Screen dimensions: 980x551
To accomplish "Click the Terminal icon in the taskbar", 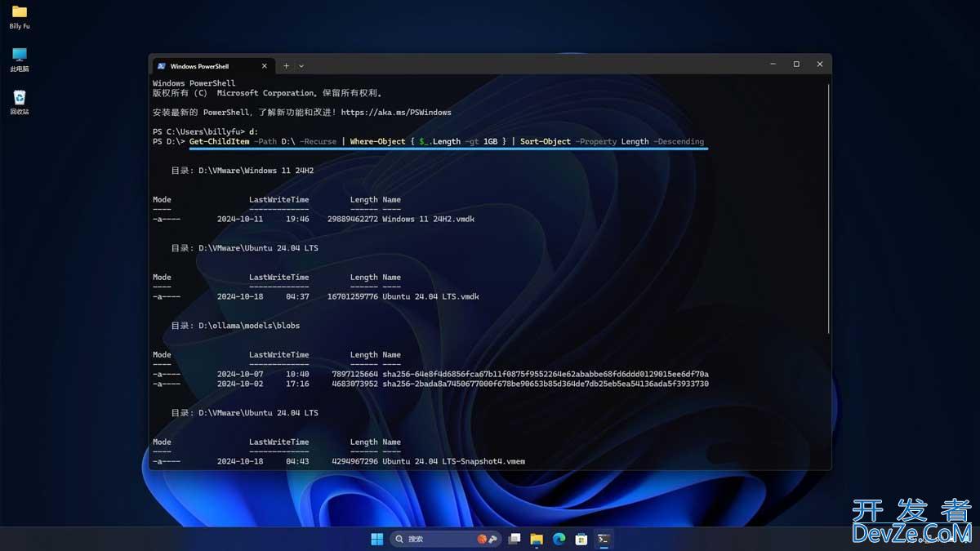I will pyautogui.click(x=604, y=539).
